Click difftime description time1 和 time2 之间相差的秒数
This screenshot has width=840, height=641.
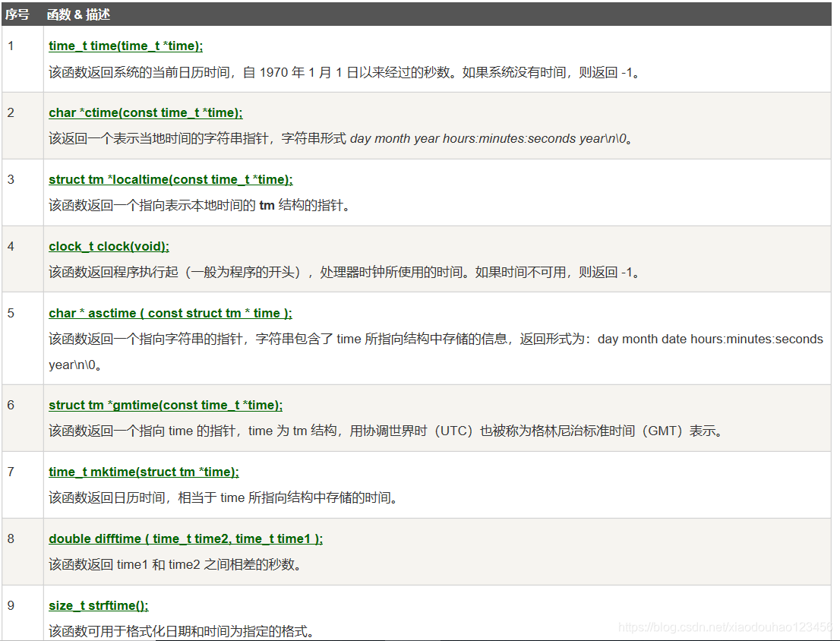pos(175,565)
